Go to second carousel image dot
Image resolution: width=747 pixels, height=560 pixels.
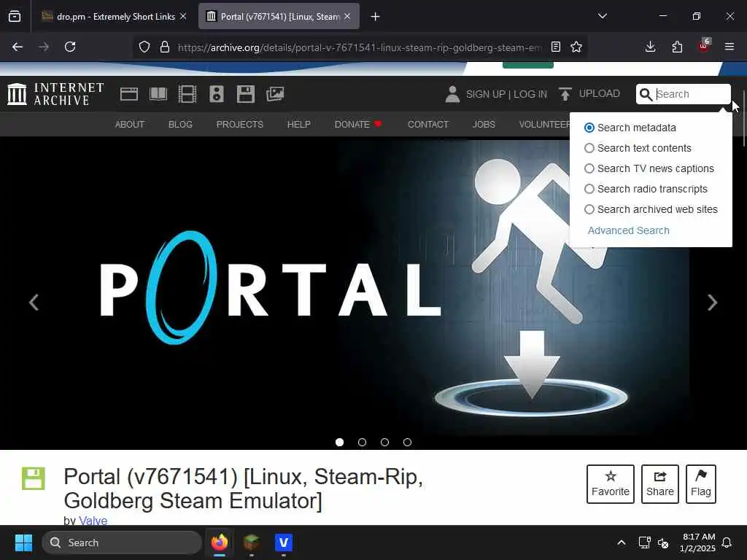pyautogui.click(x=362, y=443)
